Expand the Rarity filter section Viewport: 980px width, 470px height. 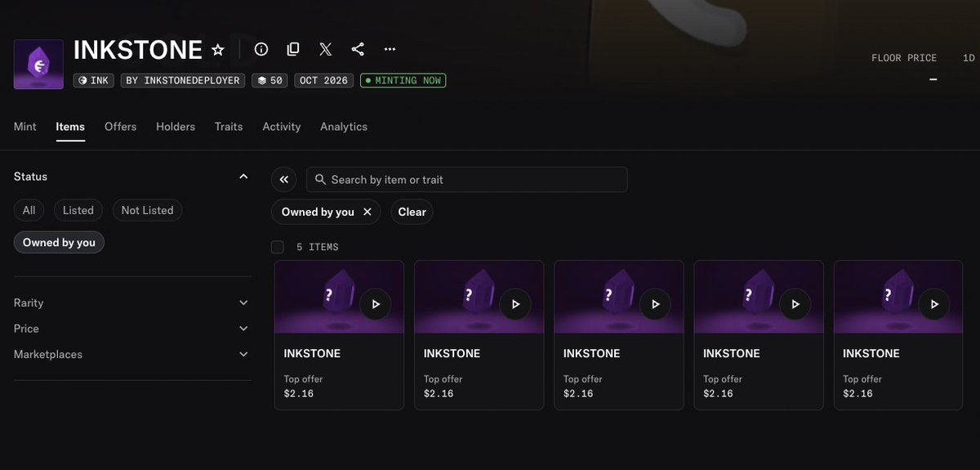[132, 302]
